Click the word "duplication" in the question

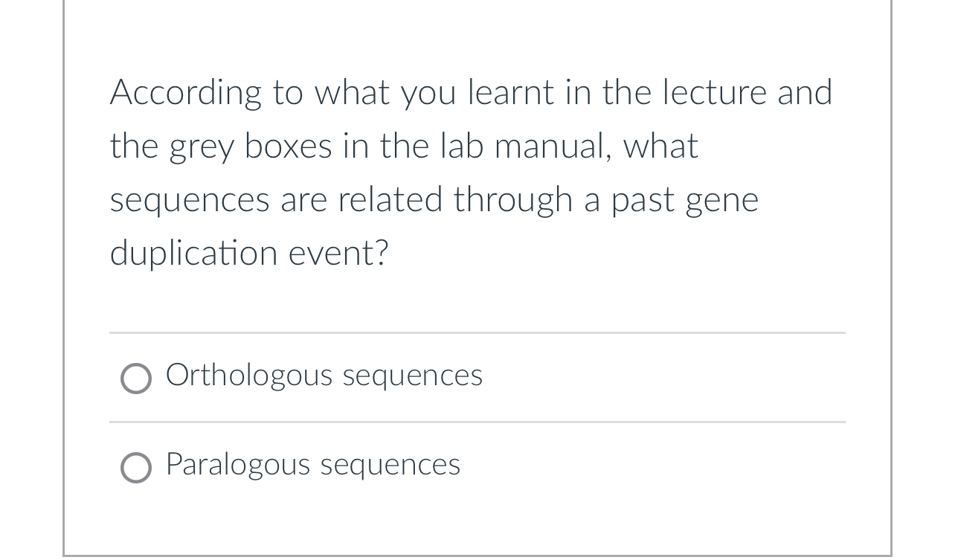point(193,254)
